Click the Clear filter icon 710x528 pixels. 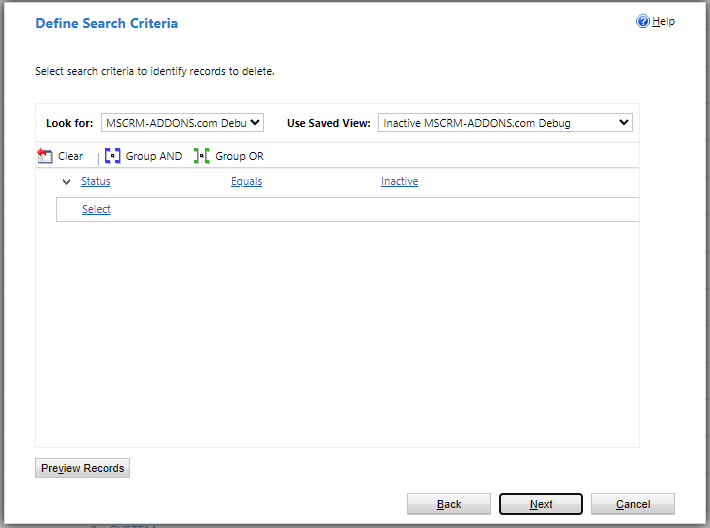click(x=44, y=156)
